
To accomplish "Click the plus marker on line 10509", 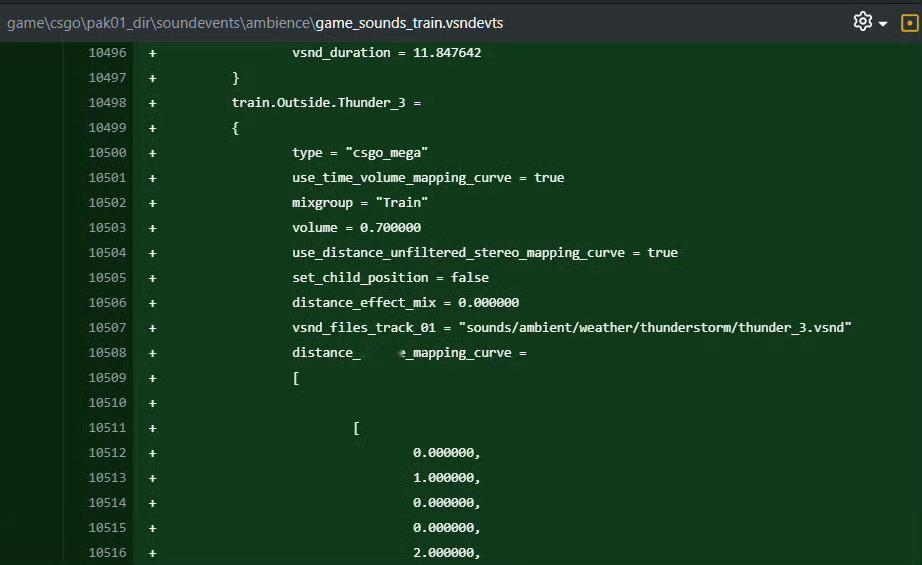I will point(152,378).
